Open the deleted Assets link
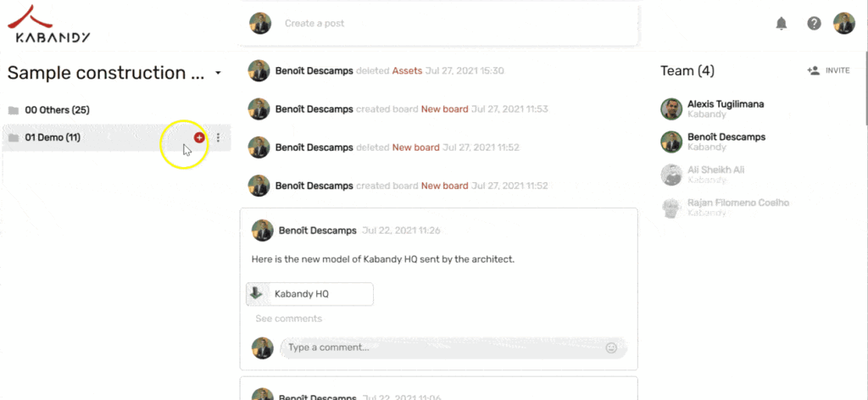Image resolution: width=868 pixels, height=400 pixels. [x=407, y=71]
